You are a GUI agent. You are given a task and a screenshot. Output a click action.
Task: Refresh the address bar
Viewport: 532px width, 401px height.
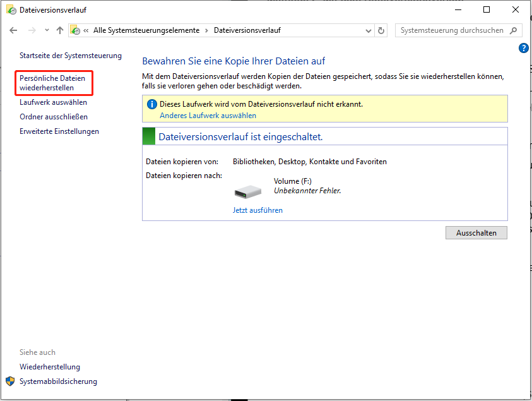tap(381, 30)
